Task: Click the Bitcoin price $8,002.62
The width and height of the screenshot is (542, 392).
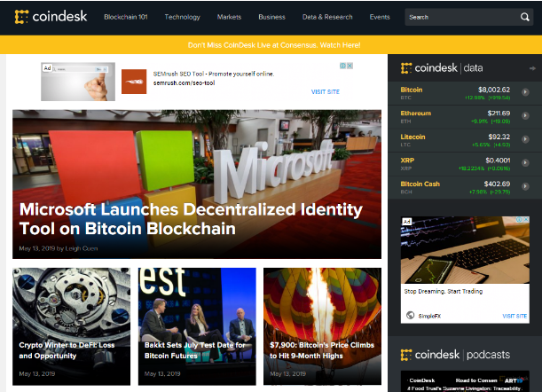Action: point(494,90)
